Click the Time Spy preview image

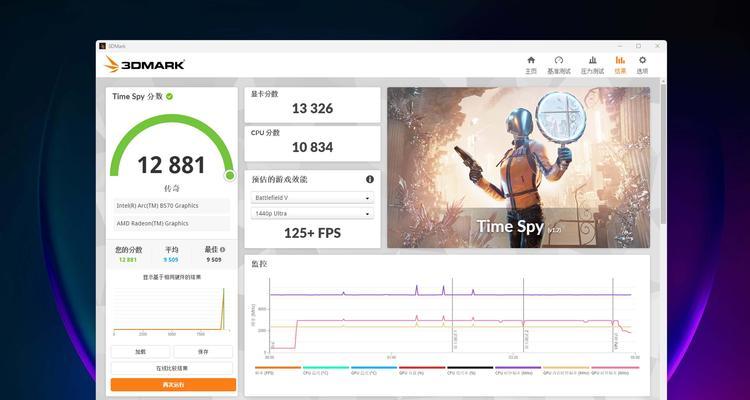[x=518, y=167]
